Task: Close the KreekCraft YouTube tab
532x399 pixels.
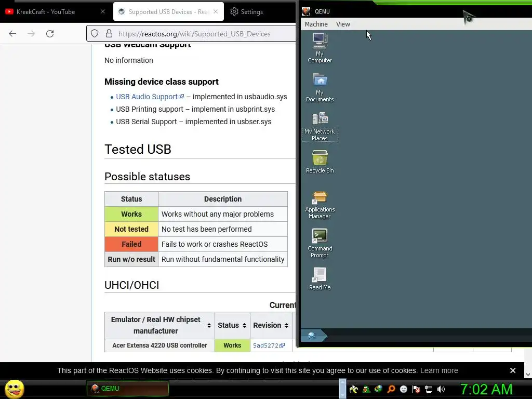Action: pos(103,11)
